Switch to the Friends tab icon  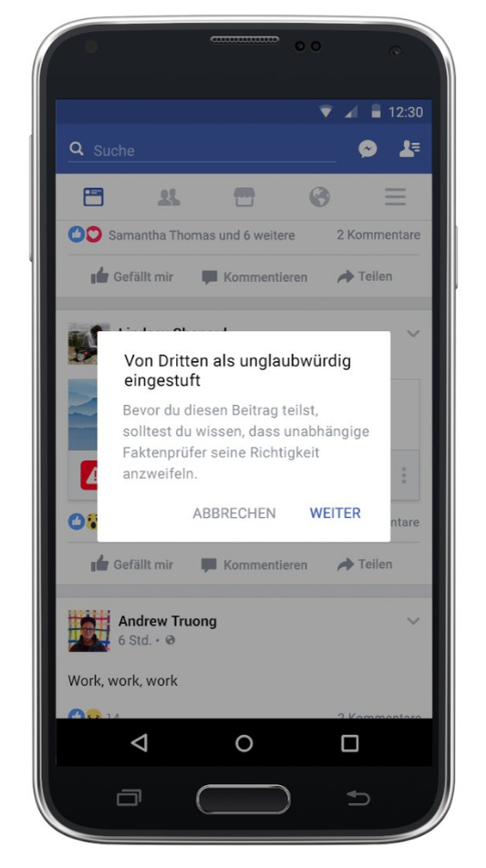(169, 197)
